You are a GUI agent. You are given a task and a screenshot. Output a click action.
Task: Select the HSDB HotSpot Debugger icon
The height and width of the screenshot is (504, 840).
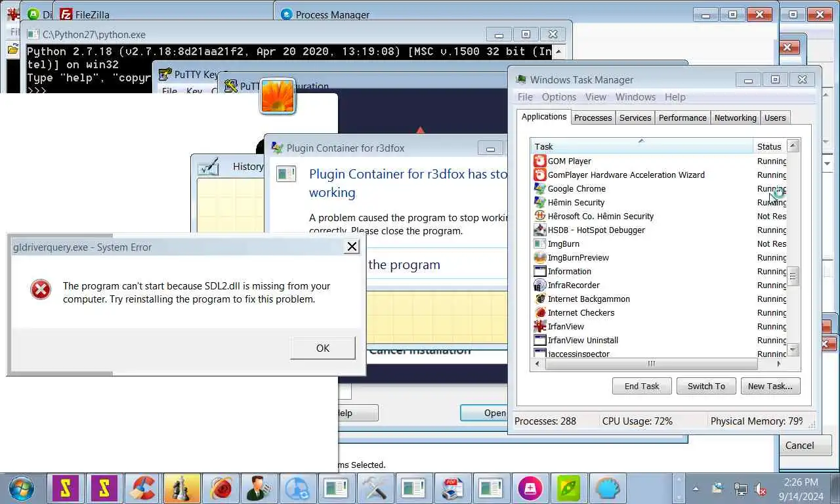[540, 230]
